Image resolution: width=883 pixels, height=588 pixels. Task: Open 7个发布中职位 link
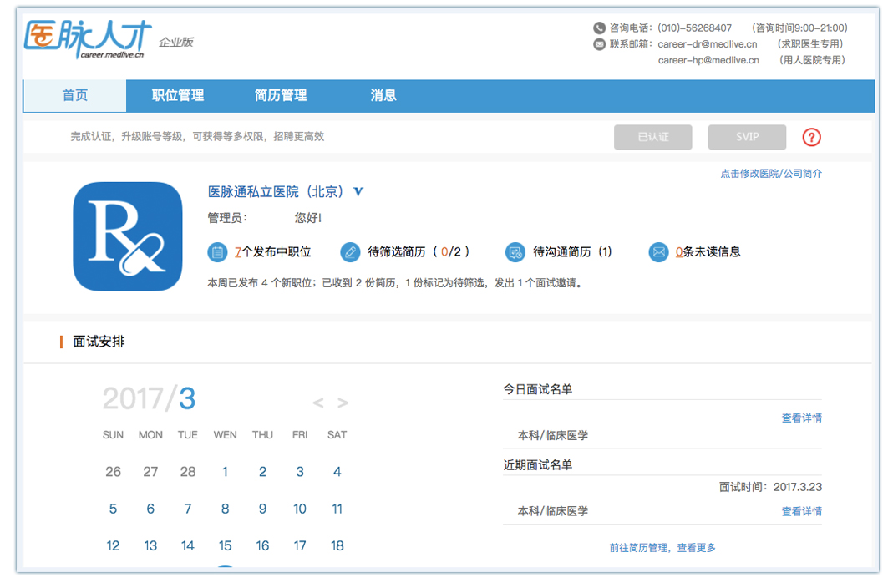(x=273, y=251)
